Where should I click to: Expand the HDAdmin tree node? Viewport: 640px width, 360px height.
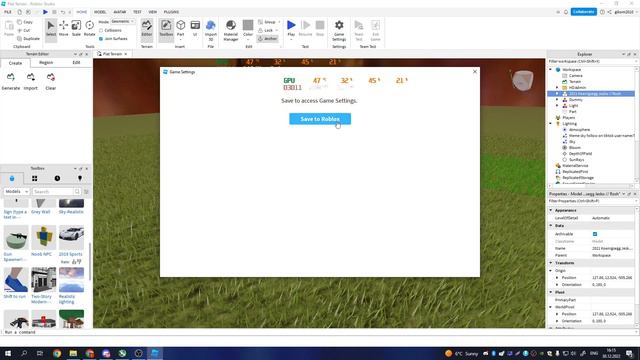(557, 88)
